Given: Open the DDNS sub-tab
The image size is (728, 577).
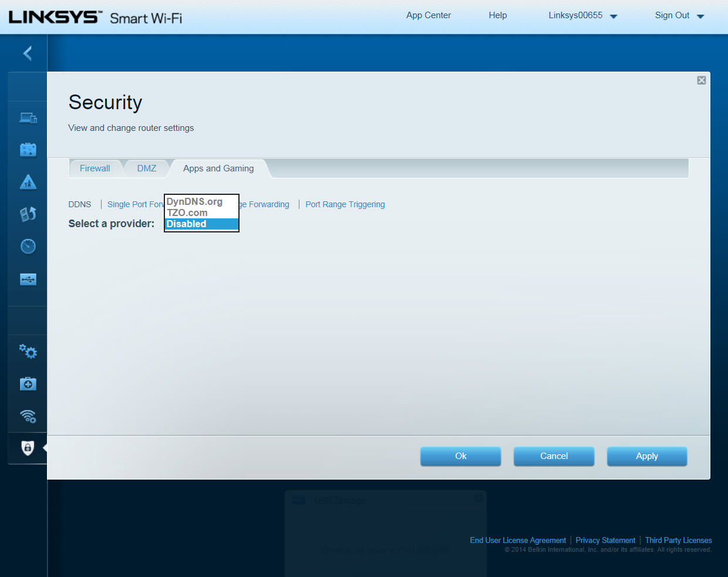Looking at the screenshot, I should point(80,204).
